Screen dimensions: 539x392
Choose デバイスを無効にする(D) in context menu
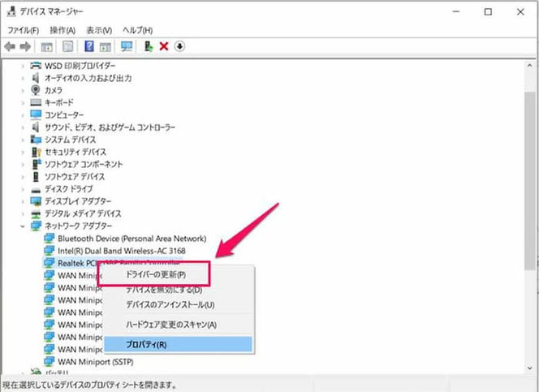pos(164,290)
